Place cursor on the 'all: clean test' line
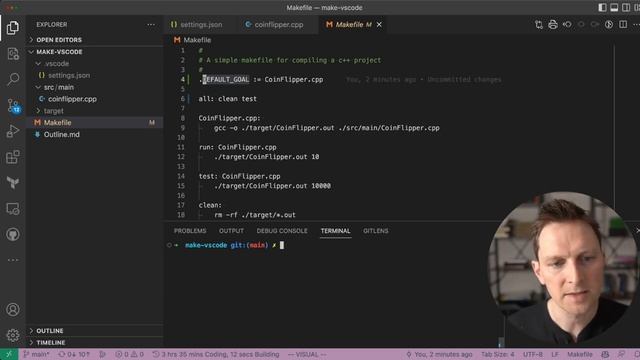640x360 pixels. (227, 99)
